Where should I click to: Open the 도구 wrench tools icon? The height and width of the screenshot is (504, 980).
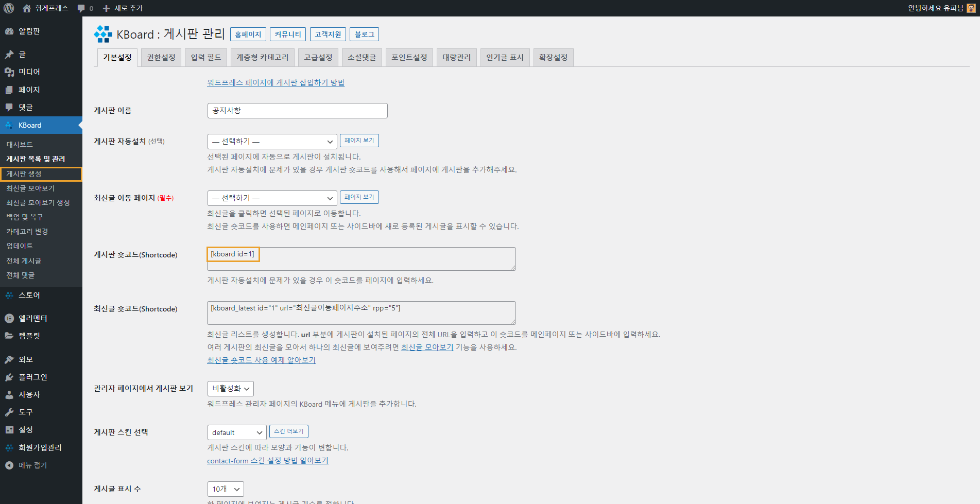[9, 412]
